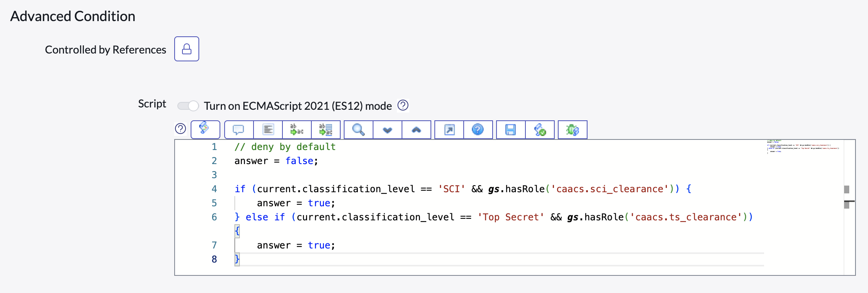Click the toggle comment speech bubble icon
Screen dimensions: 868x293
[239, 130]
